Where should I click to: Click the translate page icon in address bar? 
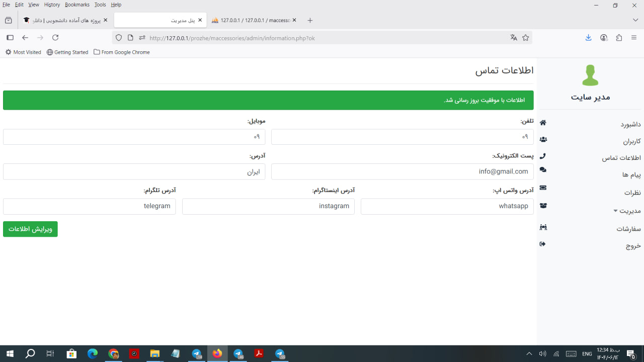tap(514, 38)
